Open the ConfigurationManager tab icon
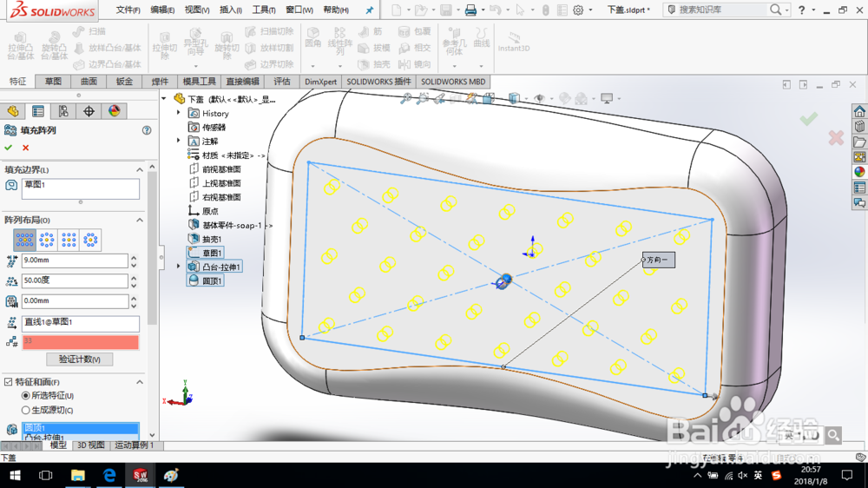The height and width of the screenshot is (488, 868). pos(63,111)
